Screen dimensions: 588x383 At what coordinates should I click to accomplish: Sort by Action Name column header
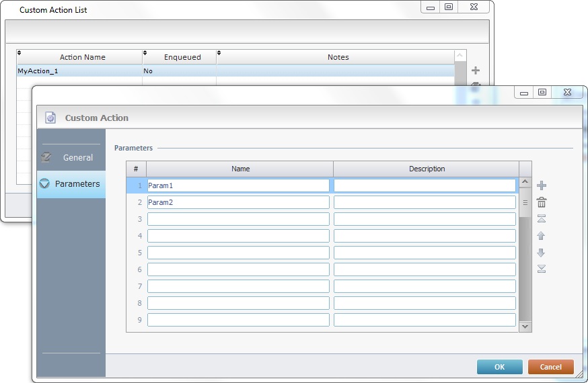[x=82, y=57]
